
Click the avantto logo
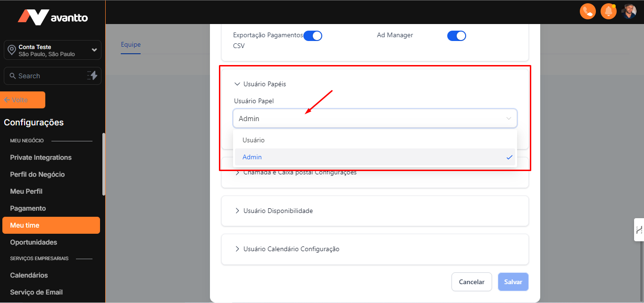[x=53, y=17]
